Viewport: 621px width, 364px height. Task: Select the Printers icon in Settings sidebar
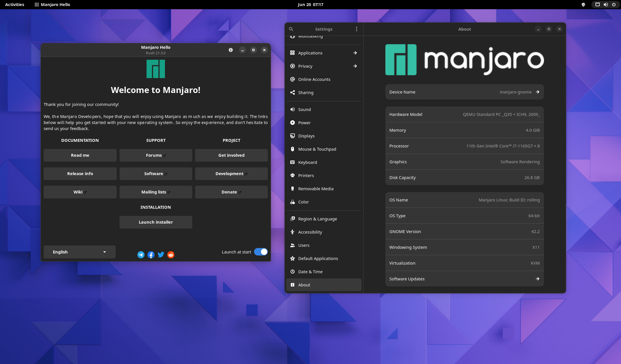(x=293, y=175)
